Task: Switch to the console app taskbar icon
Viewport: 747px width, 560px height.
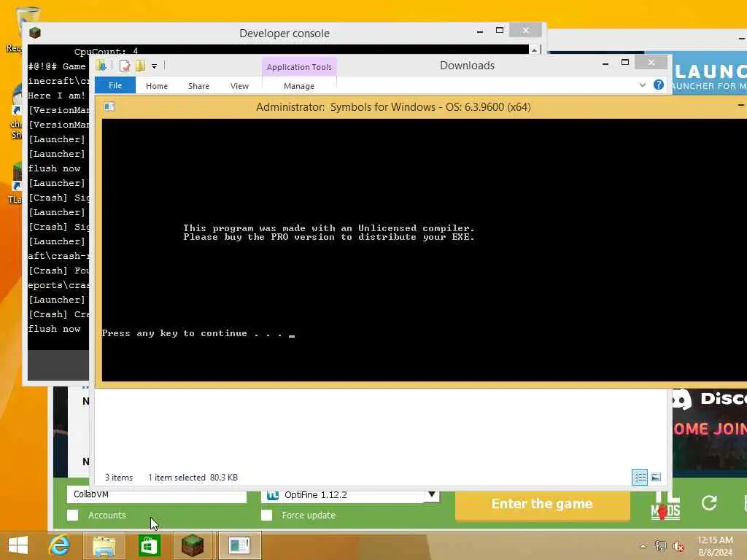Action: click(239, 545)
